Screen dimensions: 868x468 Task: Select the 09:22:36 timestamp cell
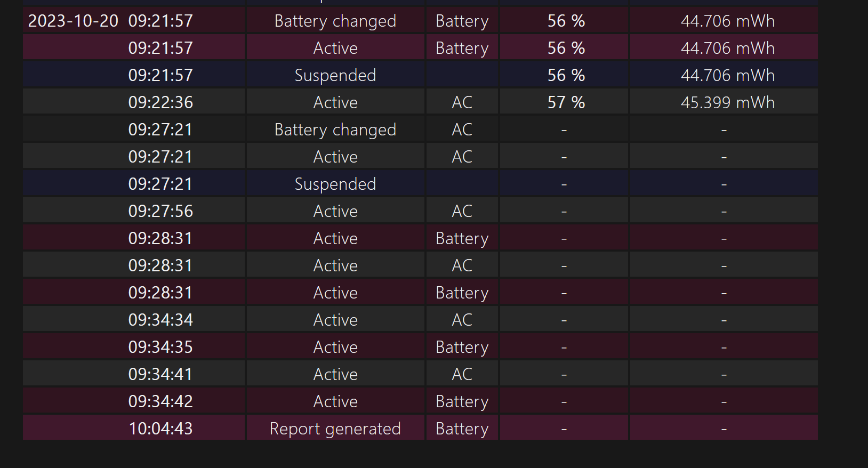[160, 102]
